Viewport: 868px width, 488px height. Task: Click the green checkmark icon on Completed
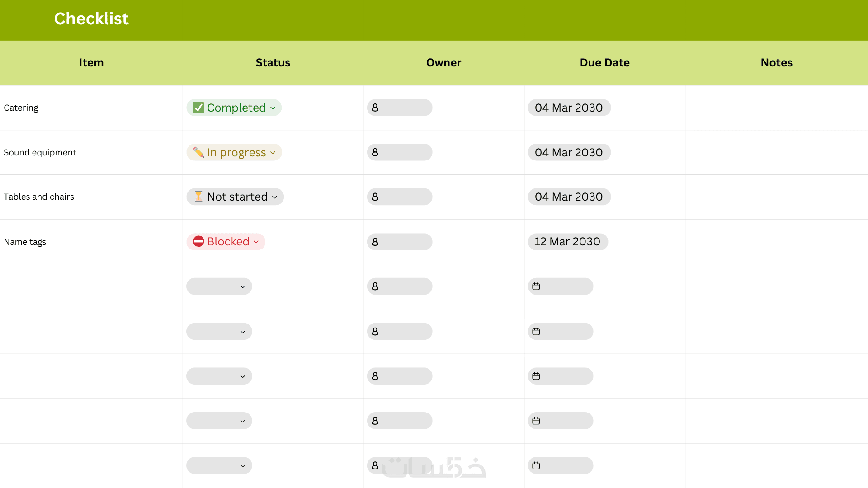click(198, 108)
